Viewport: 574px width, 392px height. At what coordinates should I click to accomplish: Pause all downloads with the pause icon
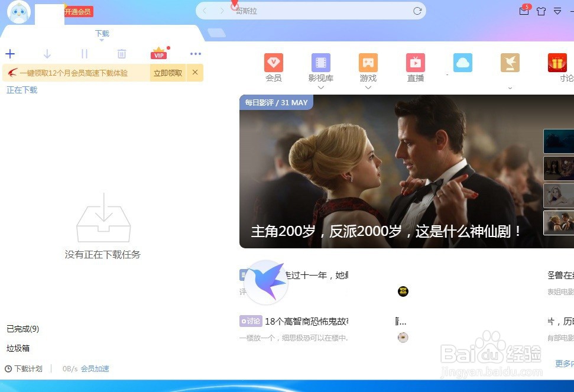tap(84, 54)
